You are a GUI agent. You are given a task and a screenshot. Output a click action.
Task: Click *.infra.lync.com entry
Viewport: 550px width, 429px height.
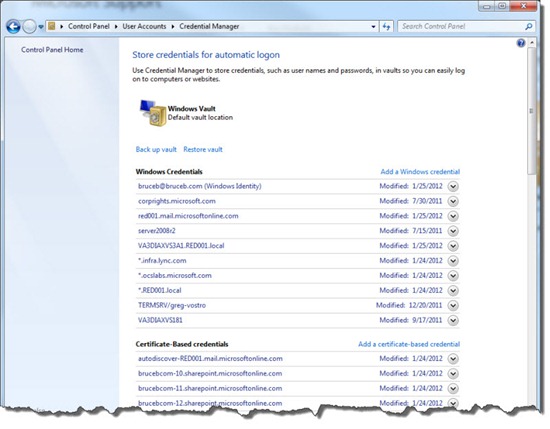(x=162, y=261)
